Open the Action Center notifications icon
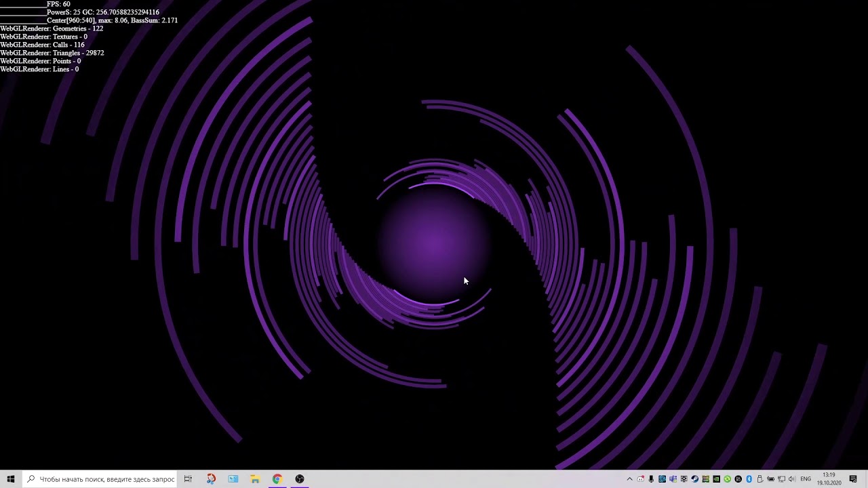This screenshot has height=488, width=868. pos(853,479)
